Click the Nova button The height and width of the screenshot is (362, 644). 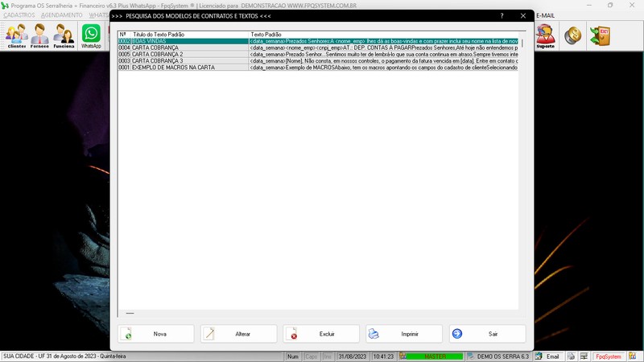click(x=154, y=334)
